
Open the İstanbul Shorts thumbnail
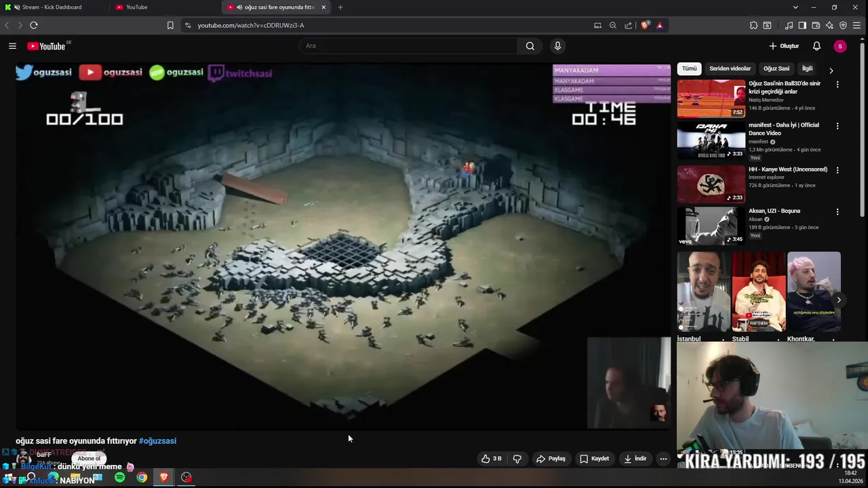coord(703,291)
